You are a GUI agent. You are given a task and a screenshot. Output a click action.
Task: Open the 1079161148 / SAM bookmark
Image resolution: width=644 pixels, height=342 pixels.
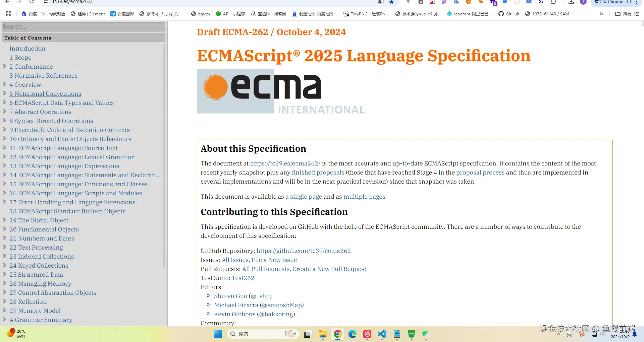tap(547, 14)
